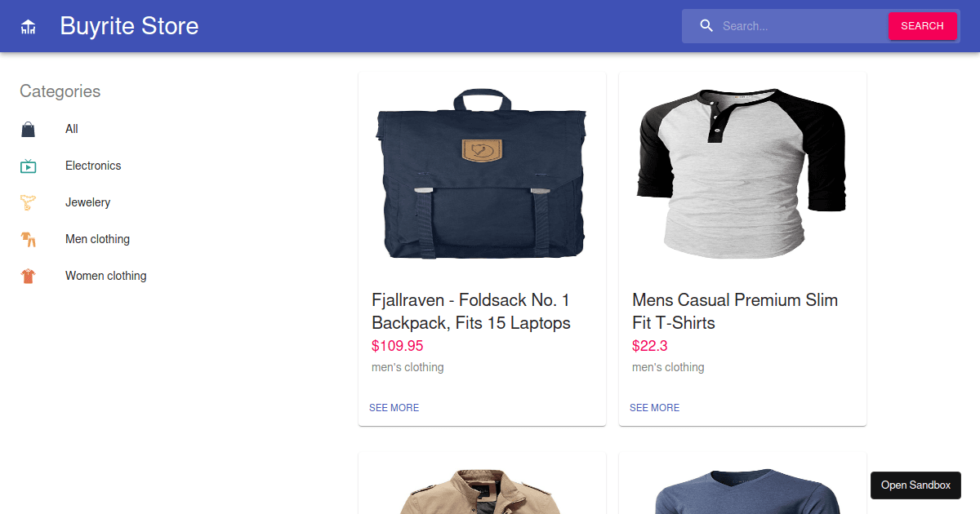Select the TV icon for Electronics category
The image size is (980, 514).
click(x=27, y=166)
